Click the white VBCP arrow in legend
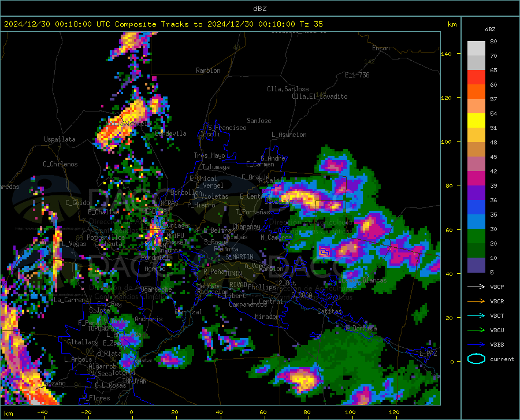The image size is (520, 420). [x=476, y=287]
